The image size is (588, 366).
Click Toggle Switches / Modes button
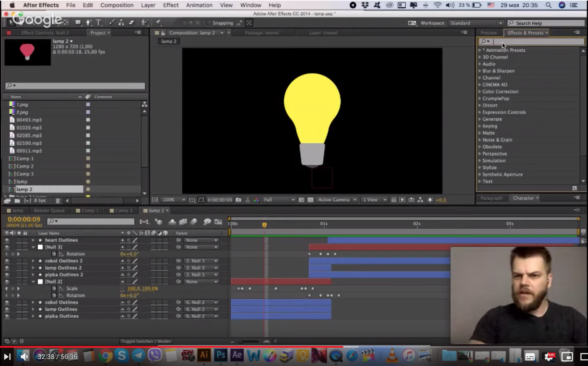[x=146, y=341]
